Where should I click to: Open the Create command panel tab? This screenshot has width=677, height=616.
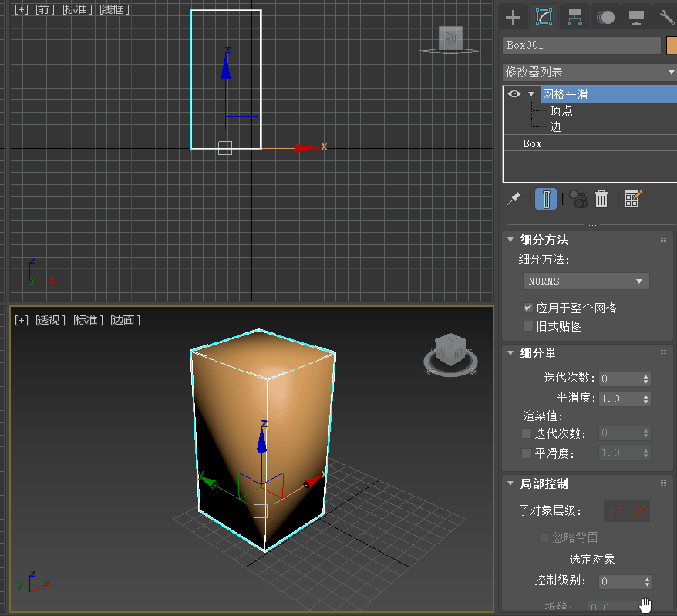coord(513,17)
